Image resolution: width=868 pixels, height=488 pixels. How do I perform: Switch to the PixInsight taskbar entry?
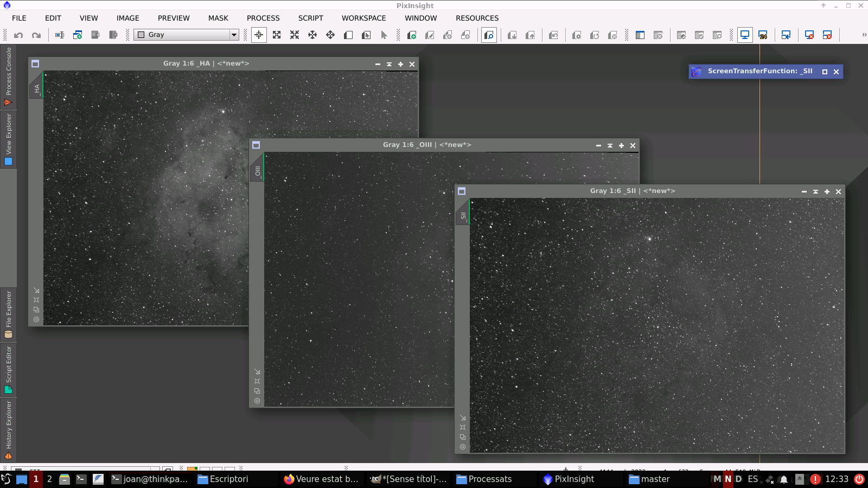coord(570,479)
